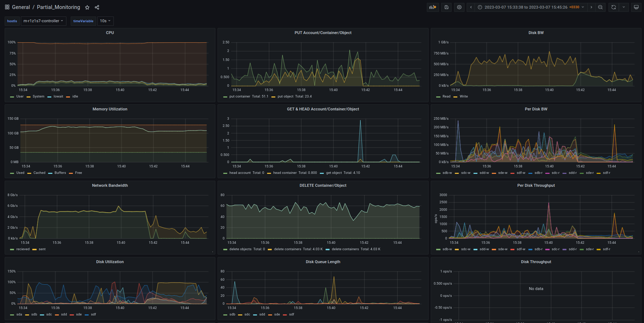Share the dashboard via the share icon
The image size is (644, 323).
pyautogui.click(x=97, y=7)
